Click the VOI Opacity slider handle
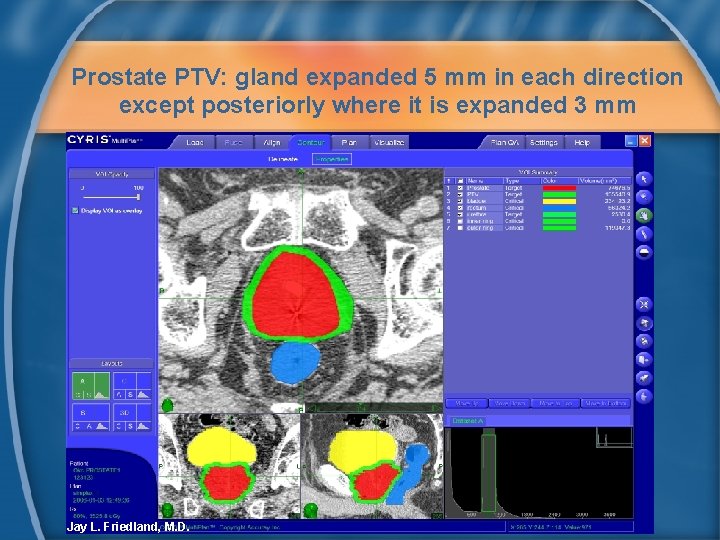720x540 pixels. [138, 197]
